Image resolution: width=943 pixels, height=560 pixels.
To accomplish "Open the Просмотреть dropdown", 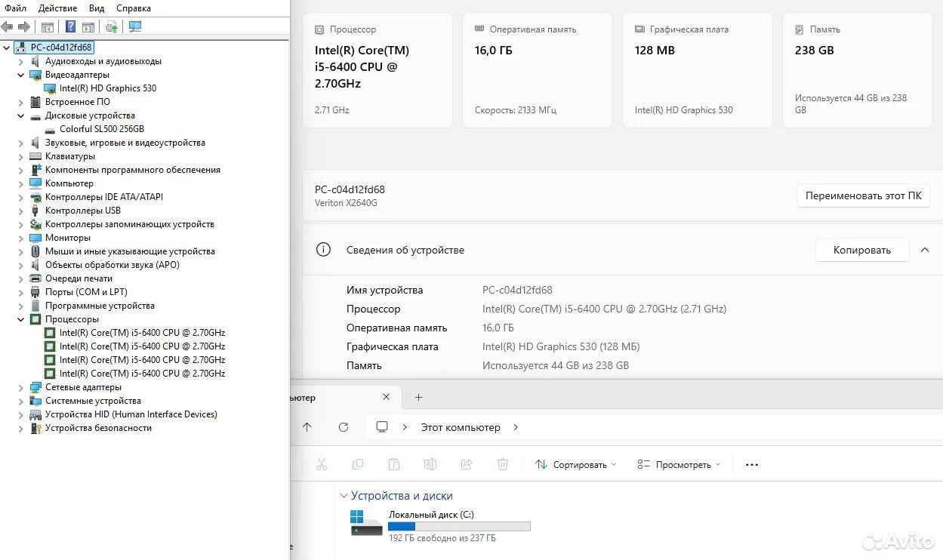I will tap(679, 465).
